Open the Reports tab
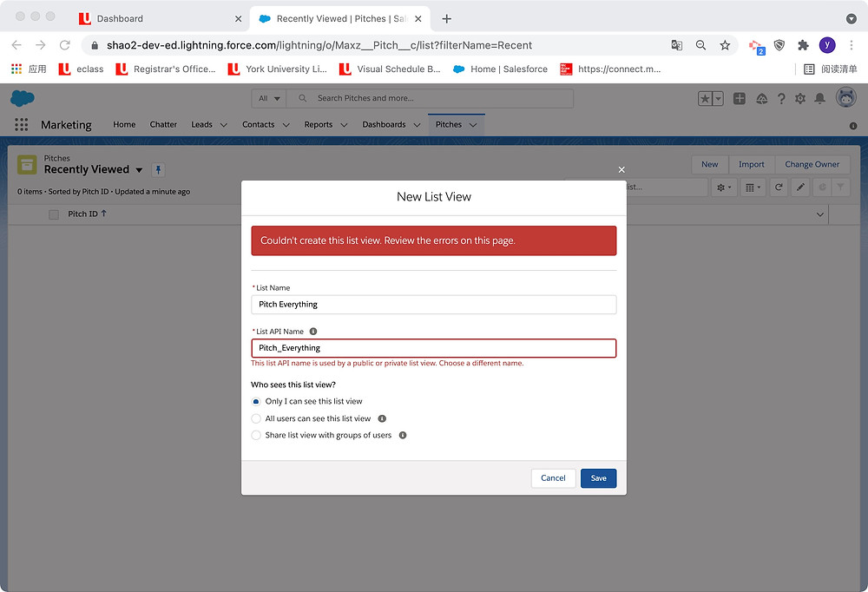Screen dimensions: 868x592 (x=319, y=125)
